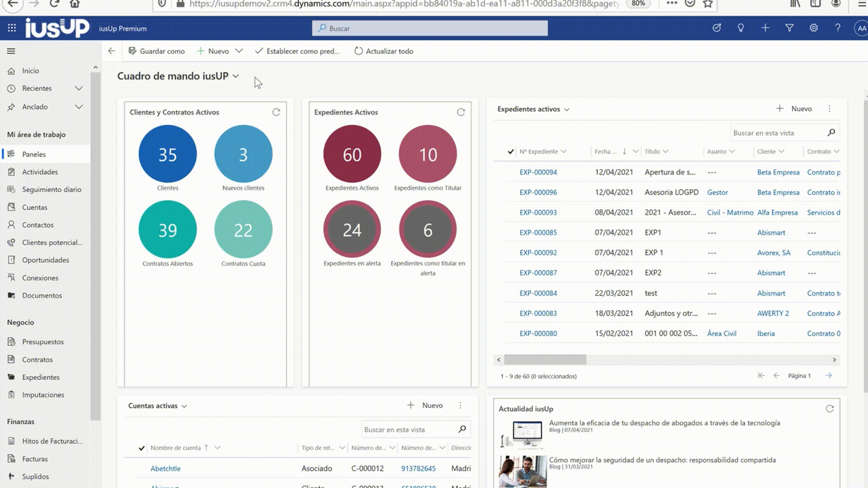Image resolution: width=868 pixels, height=488 pixels.
Task: Open more options for Cuentas activas grid
Action: tap(460, 405)
